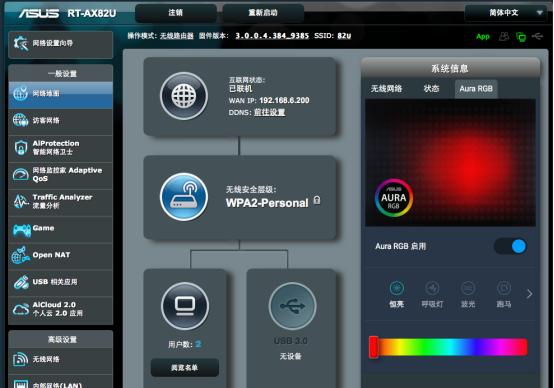Open USB applications icon
554x388 pixels.
coord(21,282)
